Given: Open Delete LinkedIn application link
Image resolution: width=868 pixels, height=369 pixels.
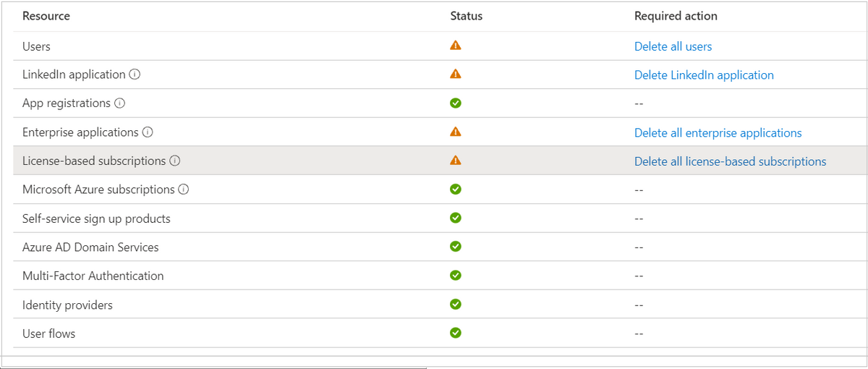Looking at the screenshot, I should (x=704, y=75).
